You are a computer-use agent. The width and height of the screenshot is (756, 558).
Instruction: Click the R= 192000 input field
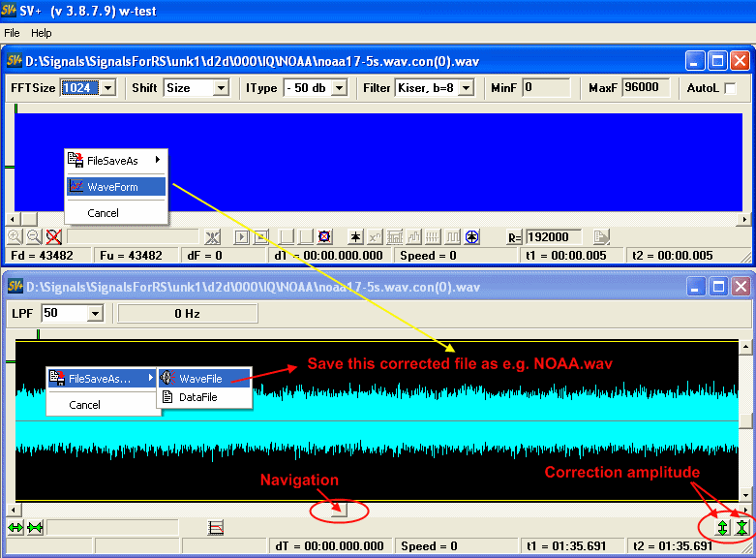click(554, 237)
